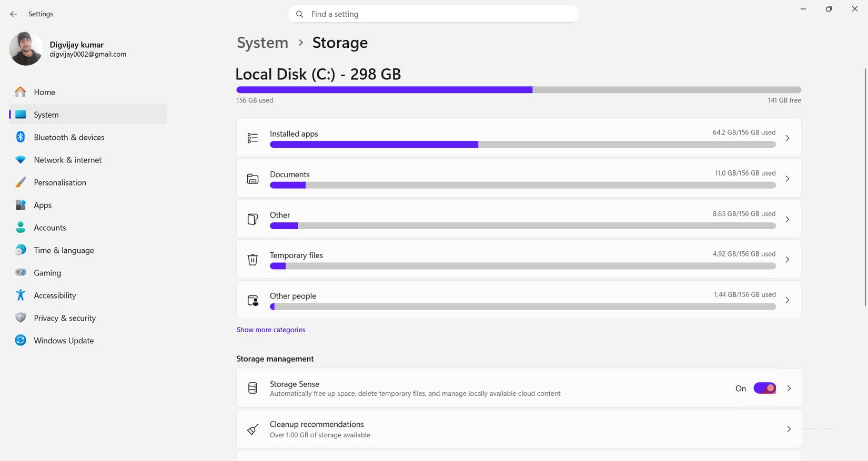Image resolution: width=868 pixels, height=461 pixels.
Task: Click the search magnifier icon
Action: (299, 14)
